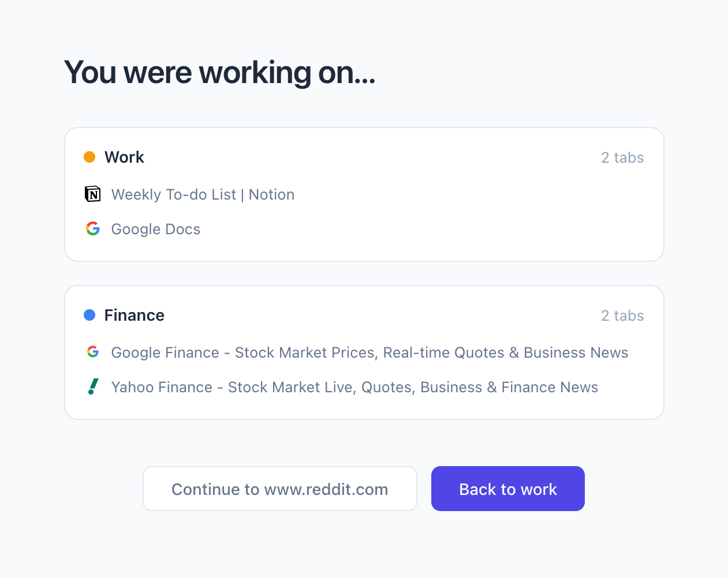This screenshot has width=728, height=578.
Task: Click the blue dot next to Finance
Action: 89,314
